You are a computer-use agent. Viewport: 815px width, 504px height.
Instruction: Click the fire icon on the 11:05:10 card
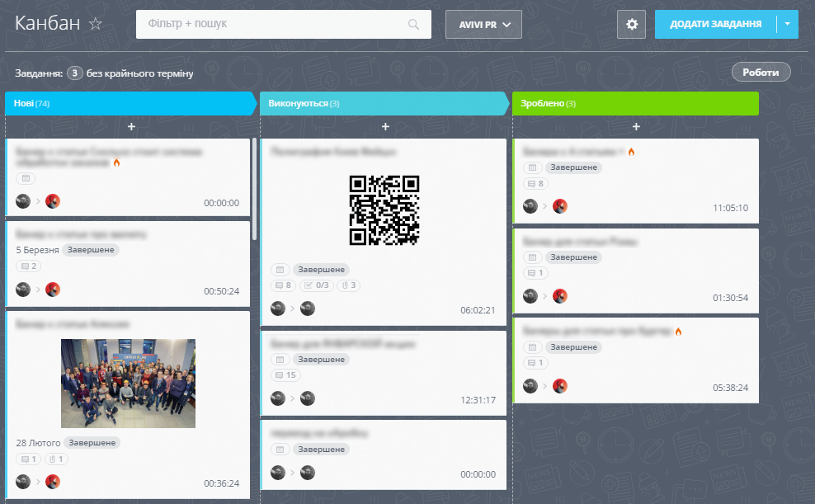click(632, 152)
